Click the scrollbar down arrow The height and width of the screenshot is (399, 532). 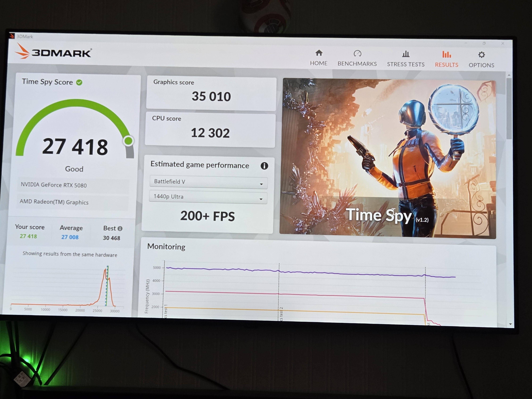510,324
